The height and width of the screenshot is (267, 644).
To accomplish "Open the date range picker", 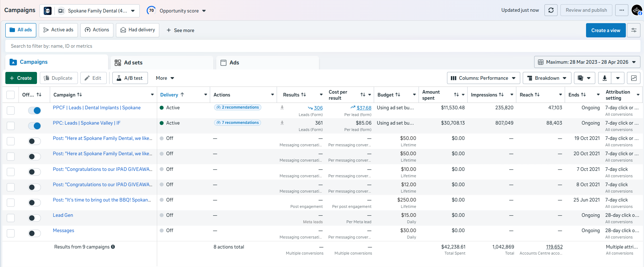I will pos(587,62).
